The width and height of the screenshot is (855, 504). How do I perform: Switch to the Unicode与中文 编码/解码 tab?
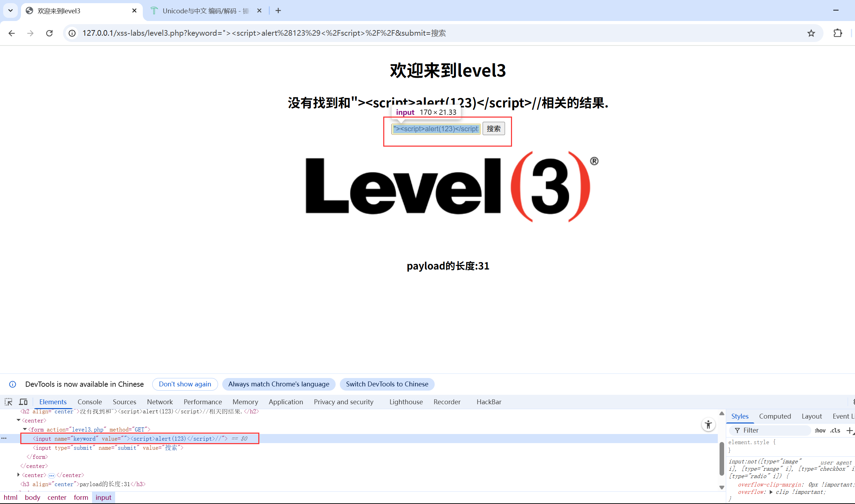pos(206,11)
